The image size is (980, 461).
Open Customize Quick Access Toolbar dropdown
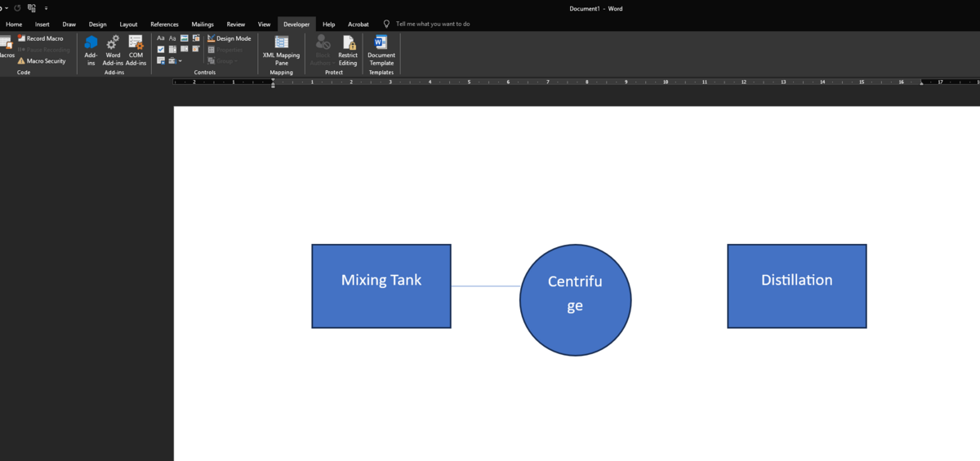point(47,8)
